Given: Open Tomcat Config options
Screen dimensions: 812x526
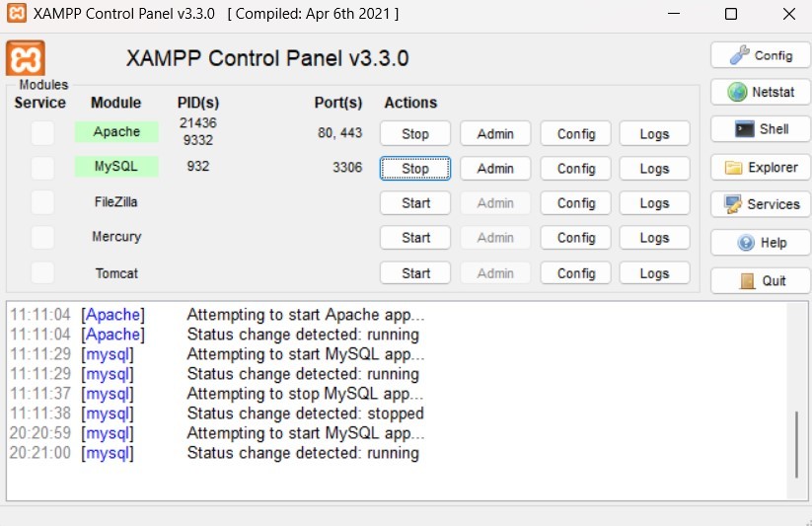Looking at the screenshot, I should click(576, 273).
